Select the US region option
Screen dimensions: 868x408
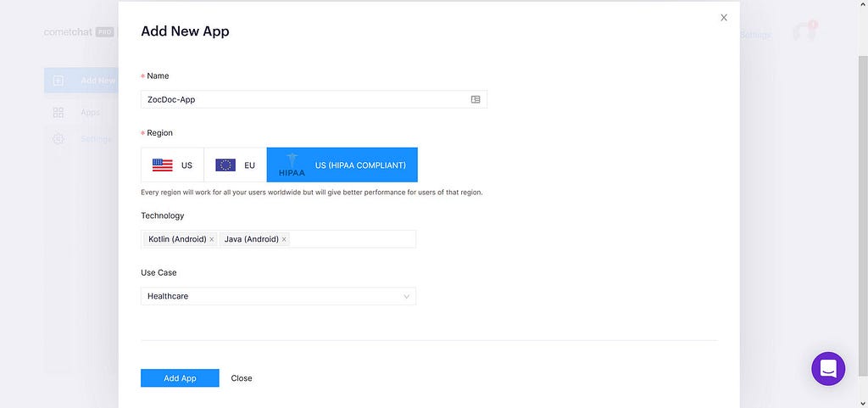click(x=172, y=165)
